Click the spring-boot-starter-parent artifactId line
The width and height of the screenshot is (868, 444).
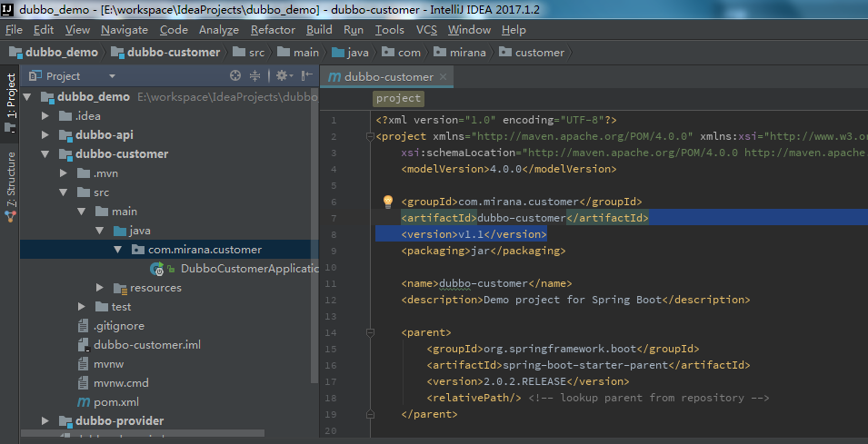point(588,365)
